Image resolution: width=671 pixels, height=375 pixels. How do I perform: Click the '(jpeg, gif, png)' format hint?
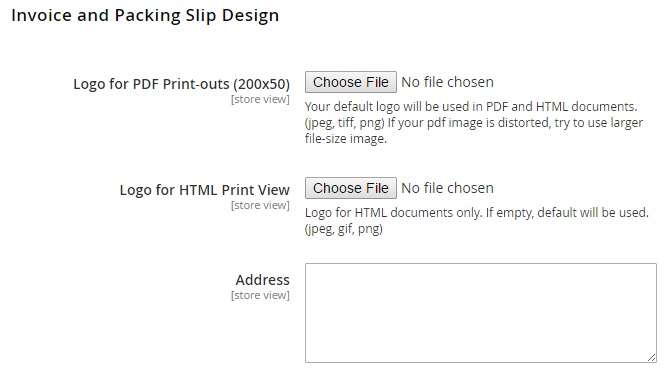point(344,229)
